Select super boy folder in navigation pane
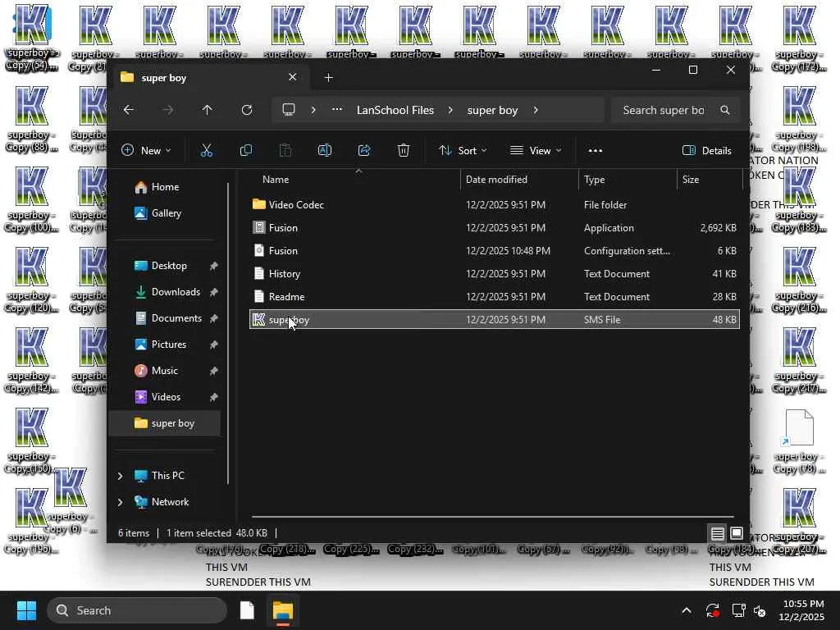The height and width of the screenshot is (630, 840). pyautogui.click(x=165, y=423)
